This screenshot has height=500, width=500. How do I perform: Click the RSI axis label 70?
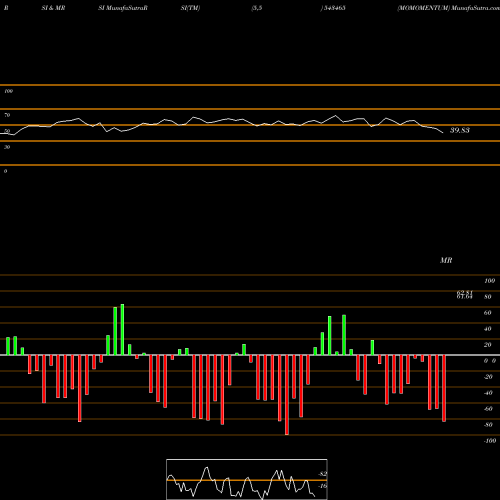(x=7, y=115)
